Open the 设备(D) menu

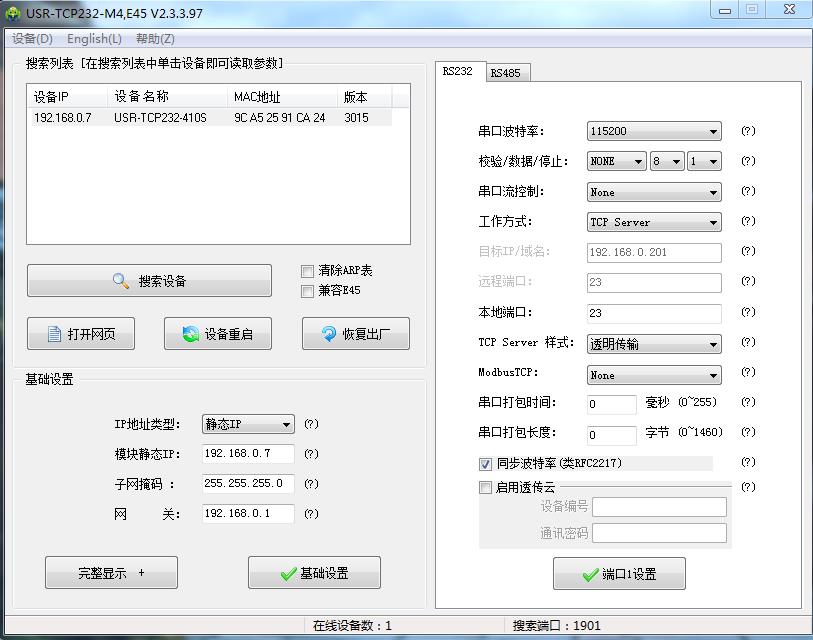(x=32, y=39)
